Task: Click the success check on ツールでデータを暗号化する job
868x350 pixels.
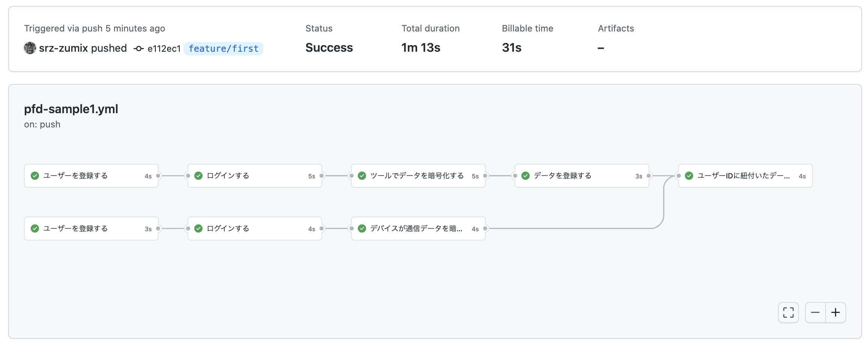Action: coord(362,175)
